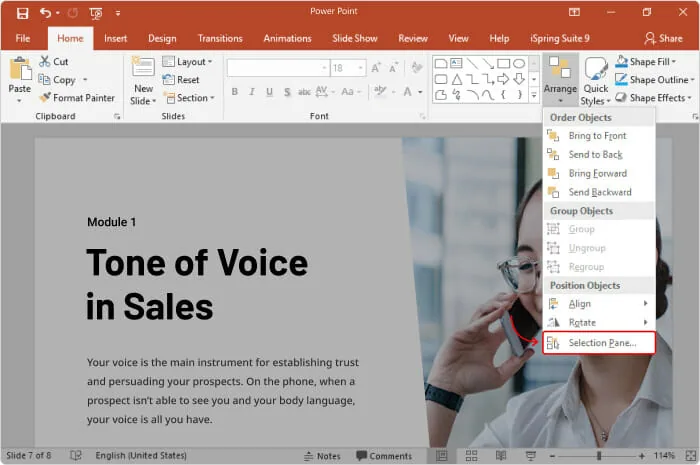Clear all formatting icon

click(417, 68)
